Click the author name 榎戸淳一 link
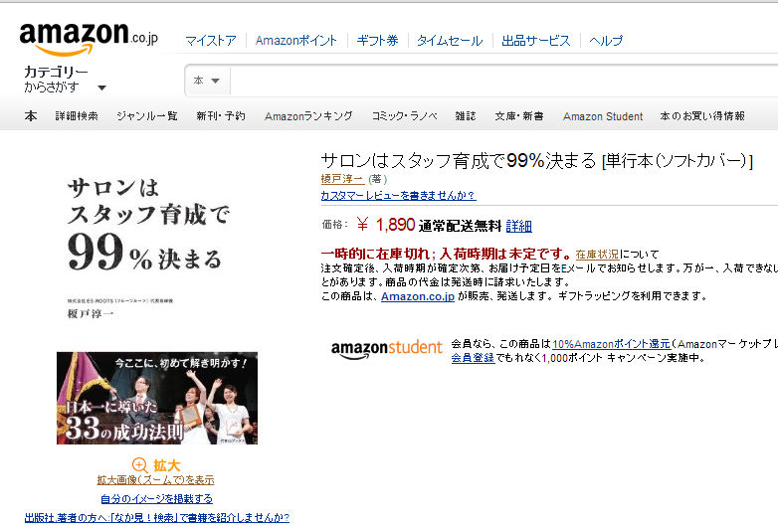The height and width of the screenshot is (532, 778). pyautogui.click(x=342, y=179)
